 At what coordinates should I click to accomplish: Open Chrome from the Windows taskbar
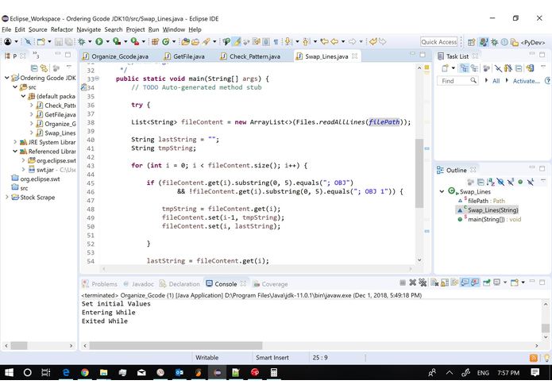click(85, 372)
